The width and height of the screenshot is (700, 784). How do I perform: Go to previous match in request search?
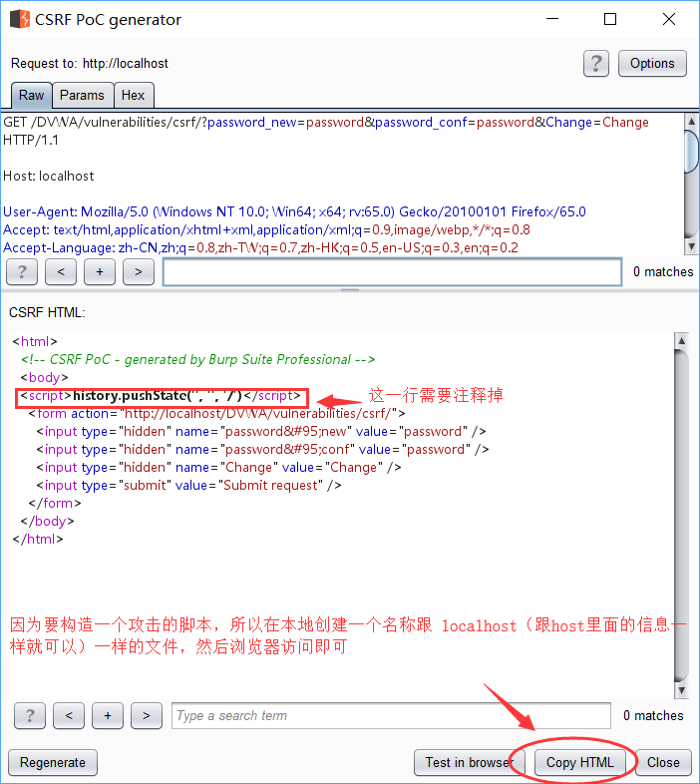click(61, 272)
